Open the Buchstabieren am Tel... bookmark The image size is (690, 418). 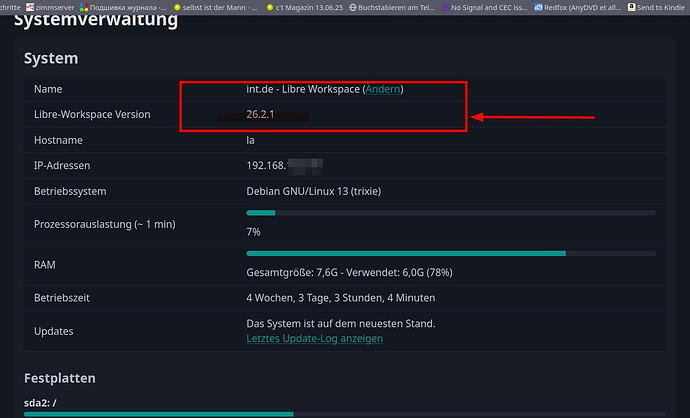tap(392, 7)
